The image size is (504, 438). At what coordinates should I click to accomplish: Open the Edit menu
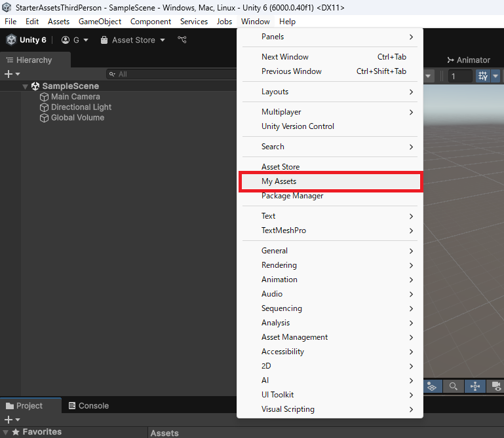point(32,22)
